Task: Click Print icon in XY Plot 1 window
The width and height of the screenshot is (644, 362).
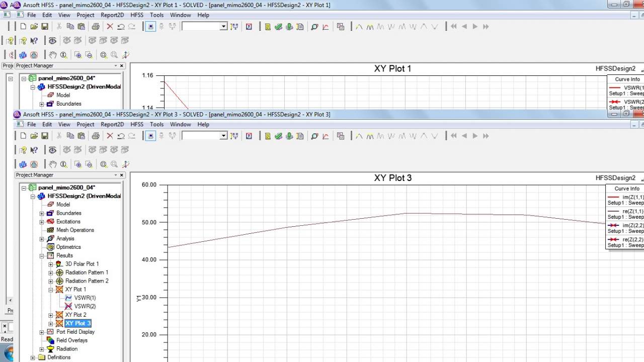Action: click(95, 26)
